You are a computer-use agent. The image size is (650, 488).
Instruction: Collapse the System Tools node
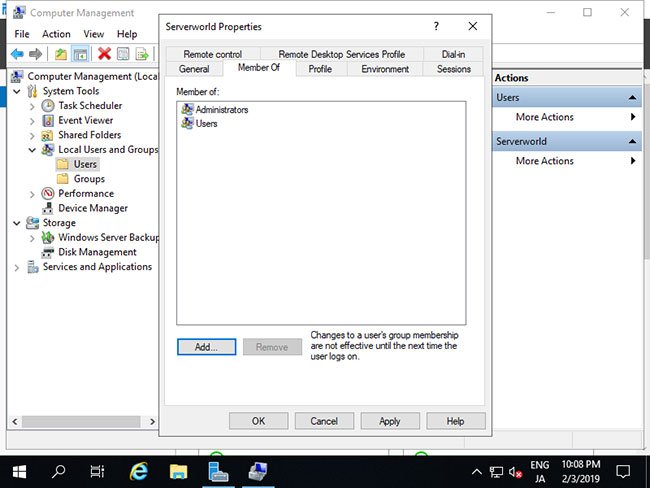coord(17,91)
